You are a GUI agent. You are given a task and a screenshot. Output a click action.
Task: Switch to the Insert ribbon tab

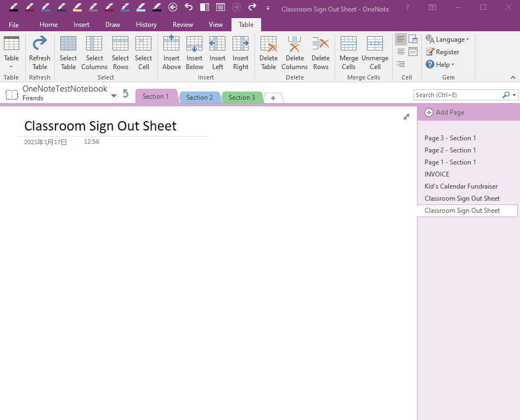[x=81, y=25]
